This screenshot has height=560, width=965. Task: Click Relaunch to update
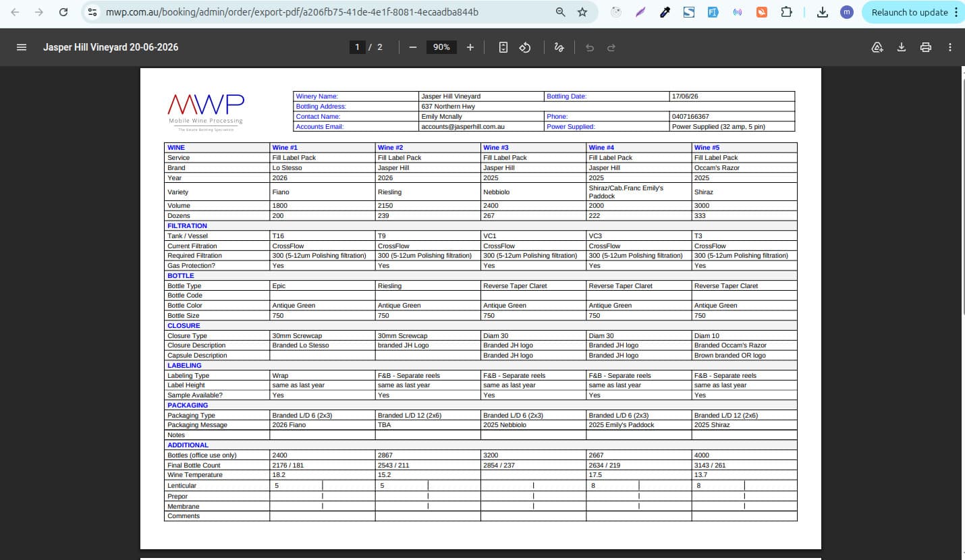tap(909, 12)
